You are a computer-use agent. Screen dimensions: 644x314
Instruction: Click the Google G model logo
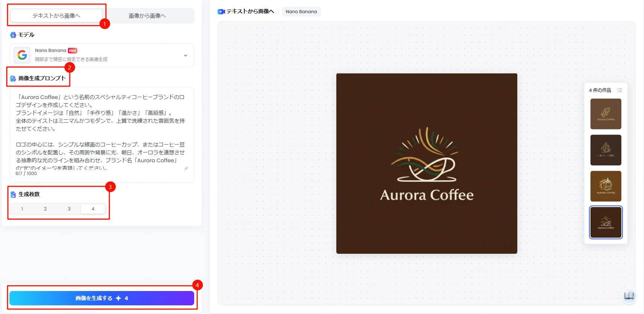(x=22, y=55)
